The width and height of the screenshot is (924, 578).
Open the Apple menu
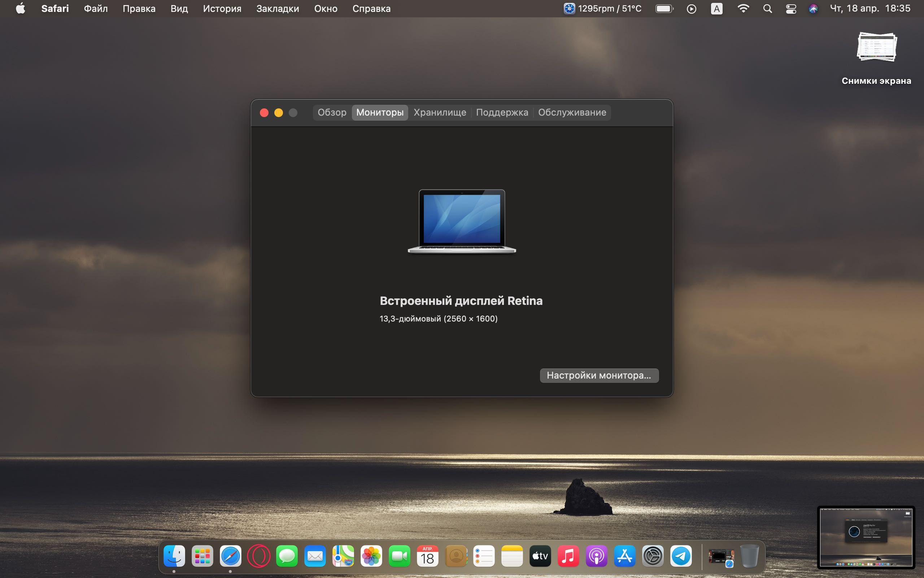pyautogui.click(x=21, y=8)
